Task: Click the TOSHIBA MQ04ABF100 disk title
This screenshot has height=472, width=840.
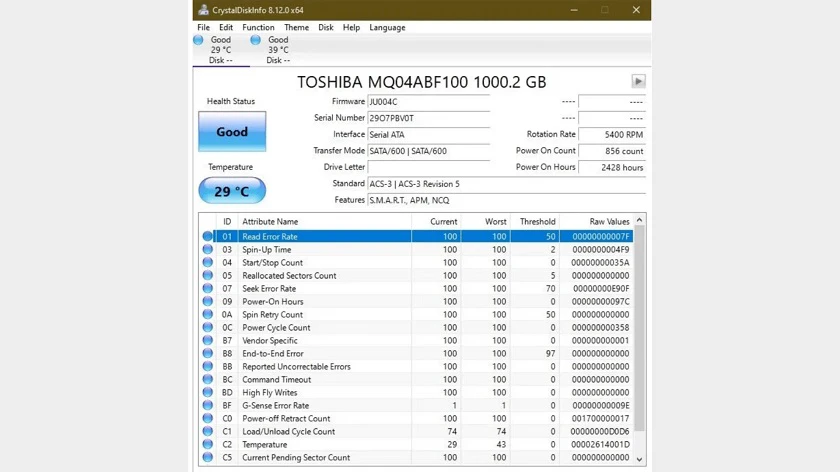Action: [422, 82]
